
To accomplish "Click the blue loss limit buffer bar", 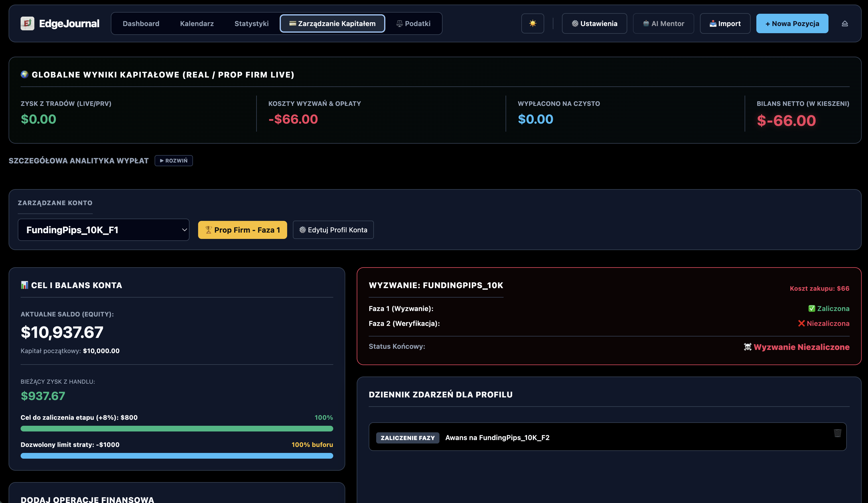I will click(177, 456).
